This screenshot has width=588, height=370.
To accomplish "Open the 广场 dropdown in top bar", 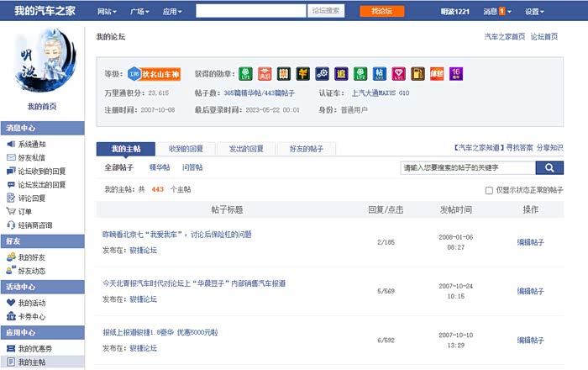I will click(x=140, y=12).
